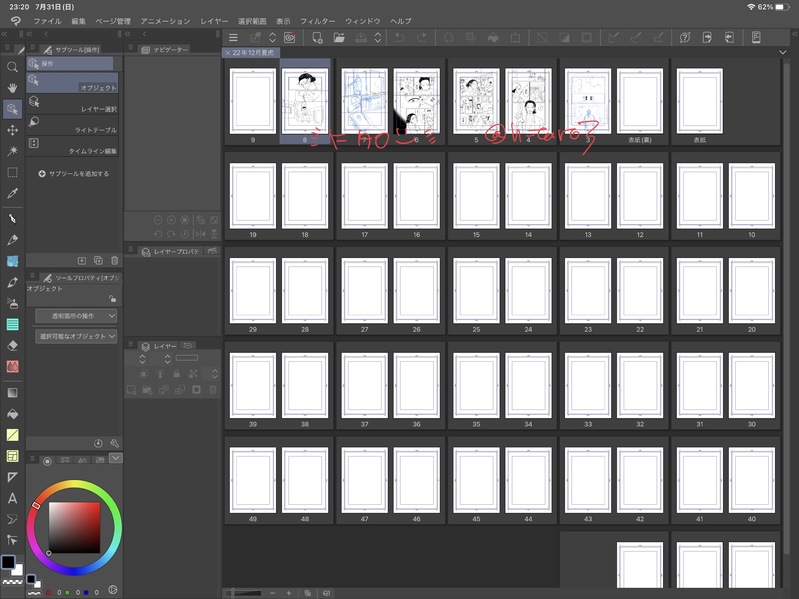Open the アニメーション menu
799x599 pixels.
[166, 21]
